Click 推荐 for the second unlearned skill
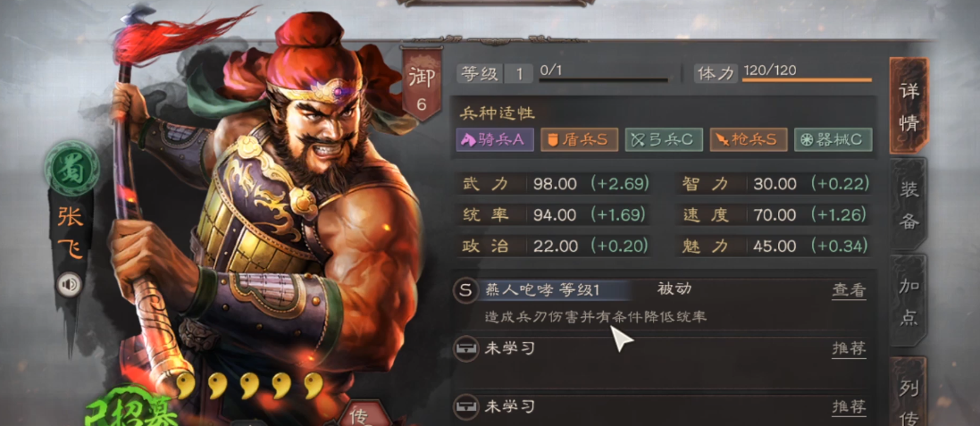 849,406
